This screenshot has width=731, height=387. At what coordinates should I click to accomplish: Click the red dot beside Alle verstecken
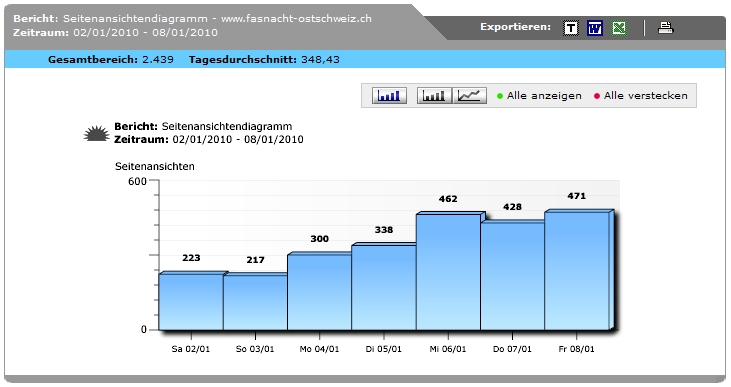597,96
